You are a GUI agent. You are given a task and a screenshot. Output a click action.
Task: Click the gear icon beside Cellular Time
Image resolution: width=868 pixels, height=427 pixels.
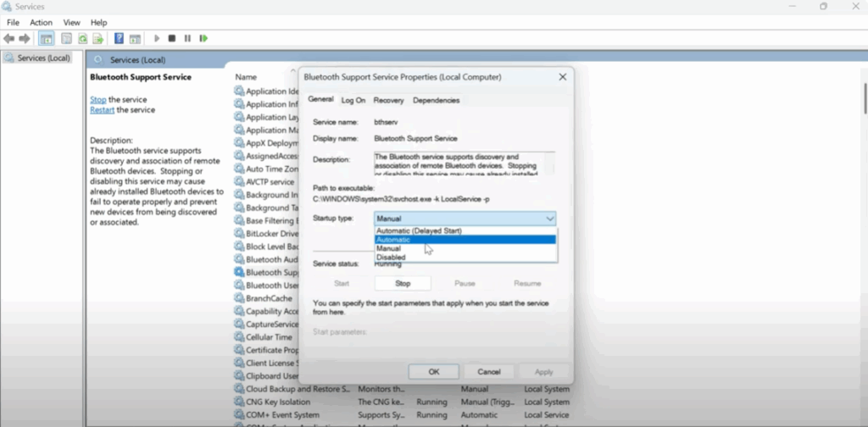[x=239, y=337]
